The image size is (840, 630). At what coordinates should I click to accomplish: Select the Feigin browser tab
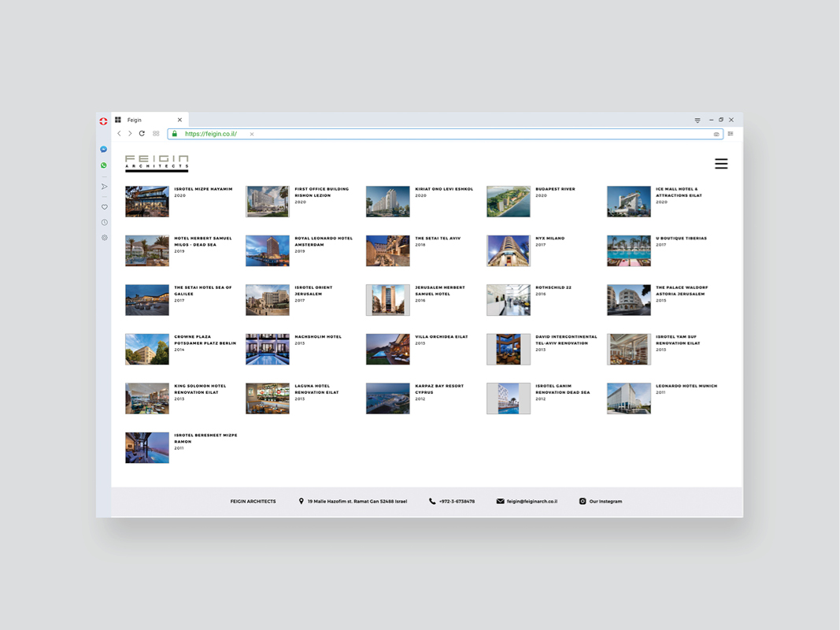150,120
